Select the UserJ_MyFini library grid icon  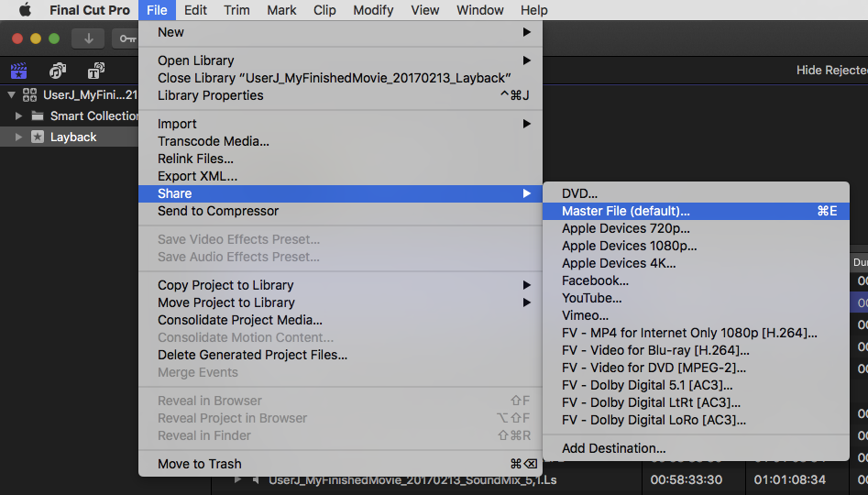click(x=29, y=94)
